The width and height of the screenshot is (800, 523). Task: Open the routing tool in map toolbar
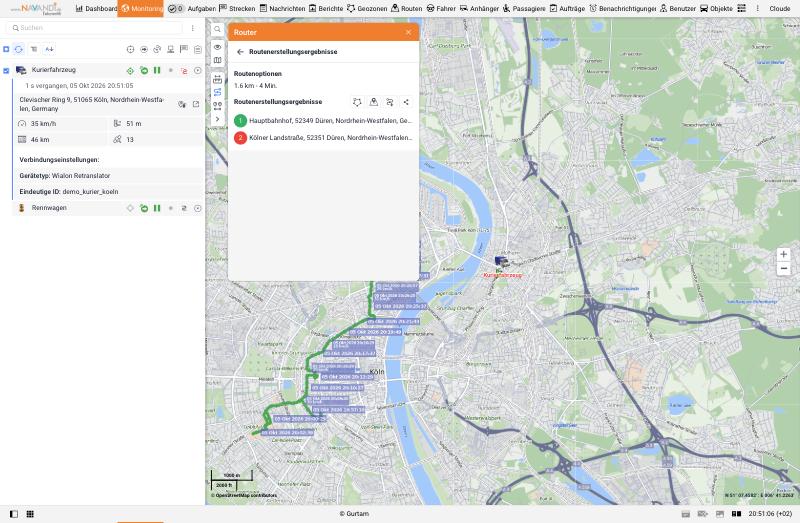coord(217,92)
